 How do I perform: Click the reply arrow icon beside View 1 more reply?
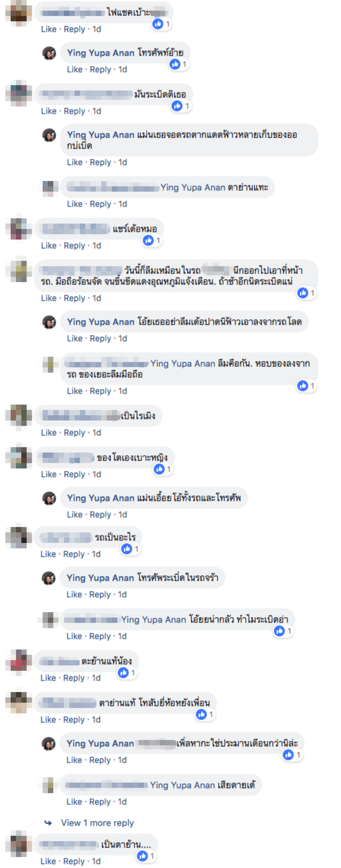click(48, 823)
